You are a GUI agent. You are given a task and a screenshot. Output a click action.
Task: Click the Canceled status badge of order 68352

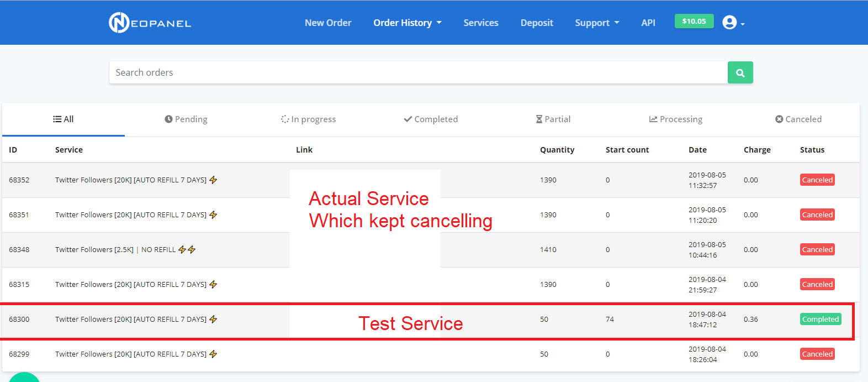click(x=817, y=180)
